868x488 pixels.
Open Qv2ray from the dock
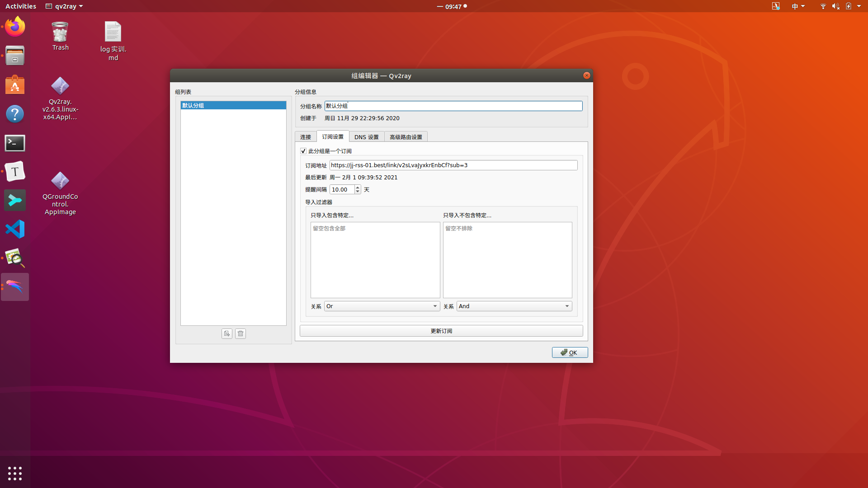[x=15, y=287]
